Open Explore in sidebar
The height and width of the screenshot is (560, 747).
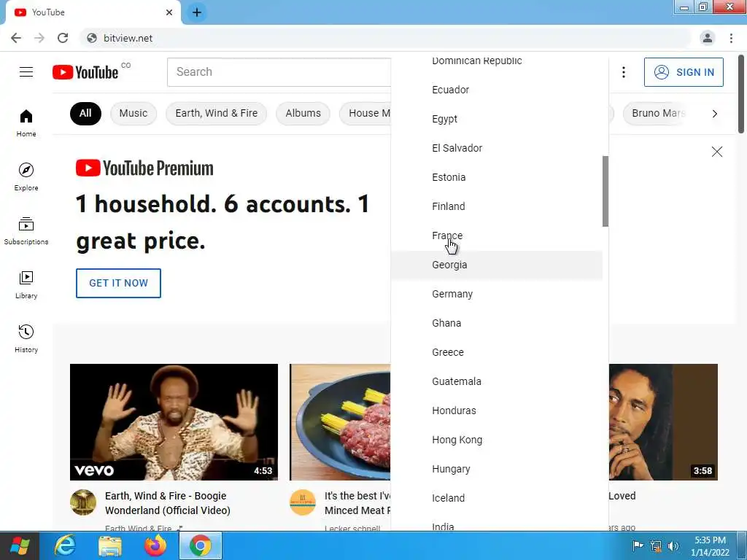pyautogui.click(x=26, y=176)
